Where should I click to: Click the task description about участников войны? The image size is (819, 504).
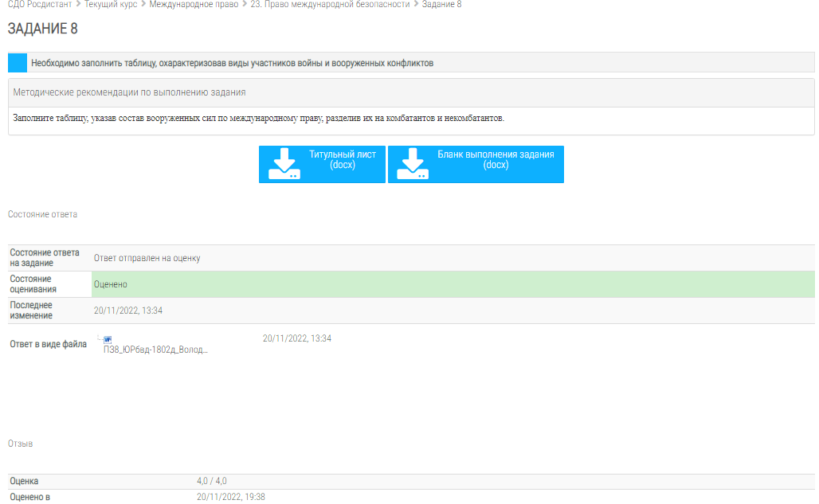click(x=233, y=63)
